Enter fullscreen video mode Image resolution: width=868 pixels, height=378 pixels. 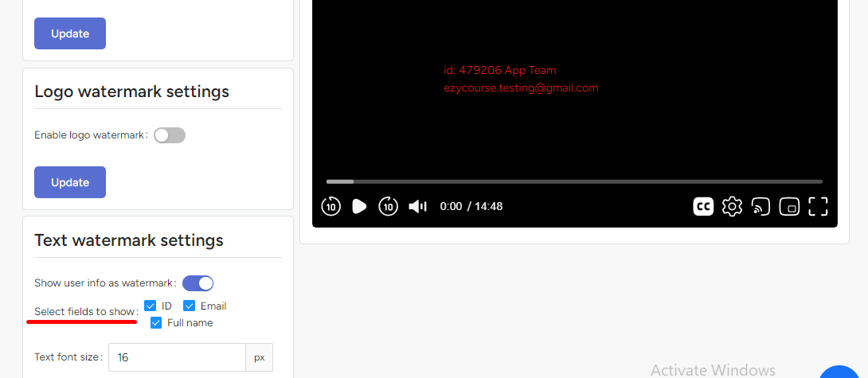point(818,206)
